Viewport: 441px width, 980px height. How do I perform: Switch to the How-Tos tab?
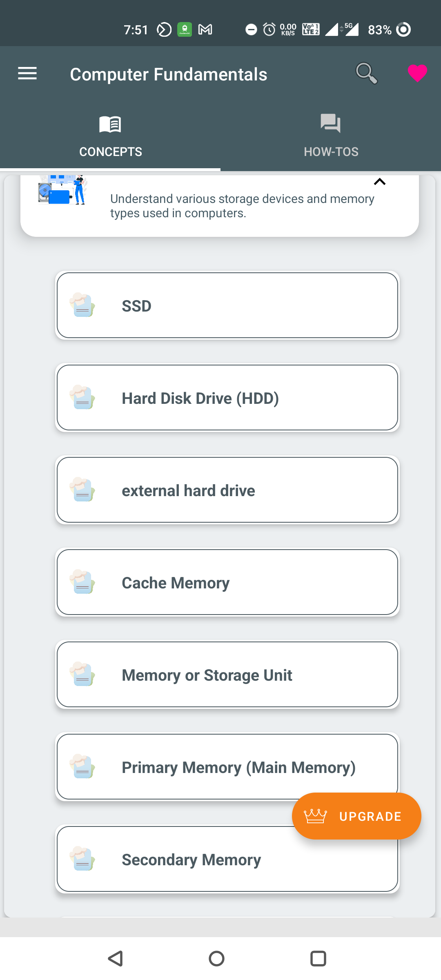[x=331, y=136]
